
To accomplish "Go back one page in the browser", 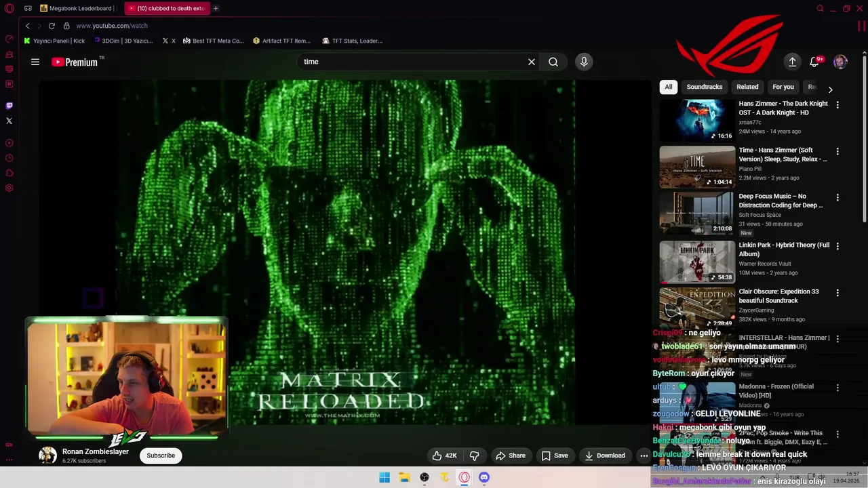I will pos(27,26).
